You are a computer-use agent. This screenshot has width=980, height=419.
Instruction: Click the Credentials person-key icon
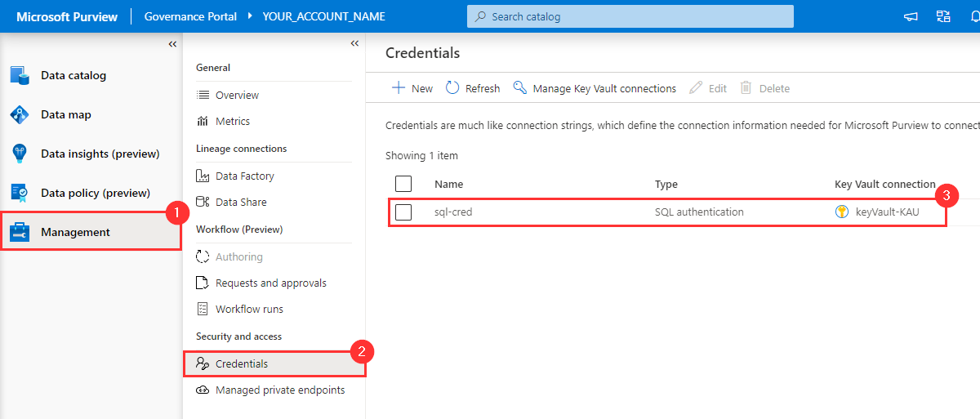pyautogui.click(x=203, y=363)
